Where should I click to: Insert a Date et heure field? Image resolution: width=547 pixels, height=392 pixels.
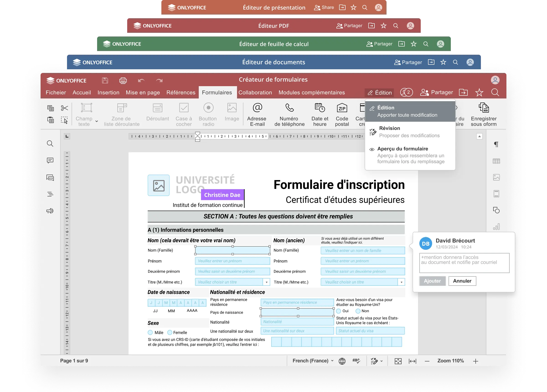pos(320,114)
